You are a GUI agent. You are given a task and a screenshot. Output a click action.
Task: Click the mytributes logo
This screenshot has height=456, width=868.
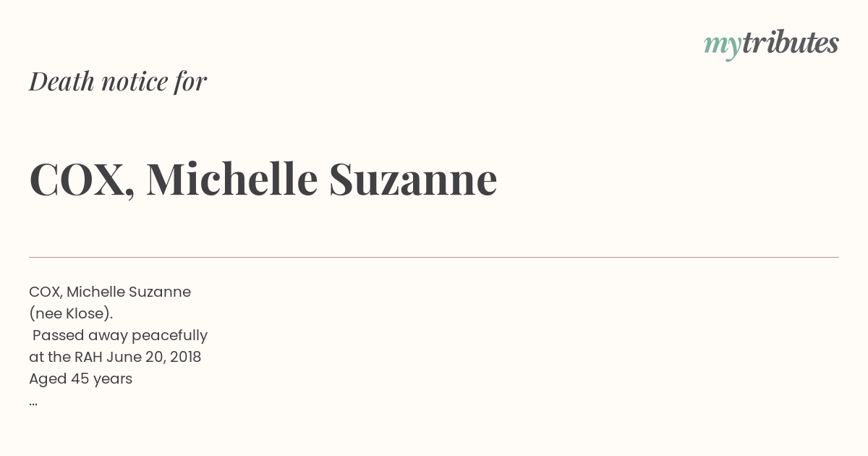pos(771,44)
